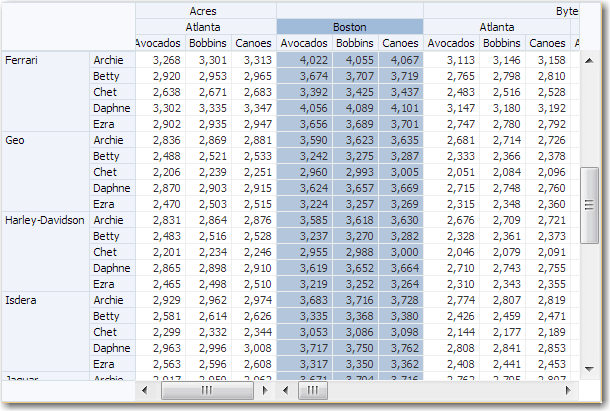This screenshot has height=411, width=610.
Task: Click the cell with value 3,362
Action: click(x=400, y=364)
